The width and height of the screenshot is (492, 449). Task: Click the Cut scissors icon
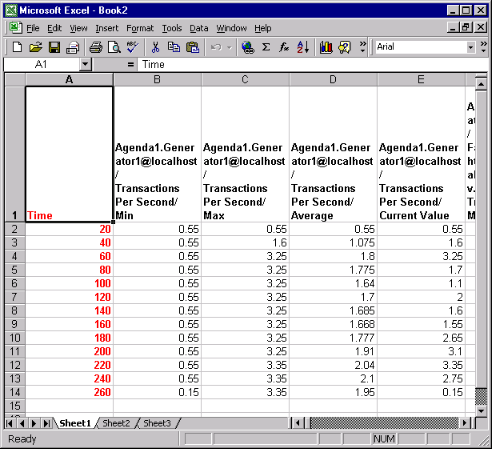coord(155,47)
